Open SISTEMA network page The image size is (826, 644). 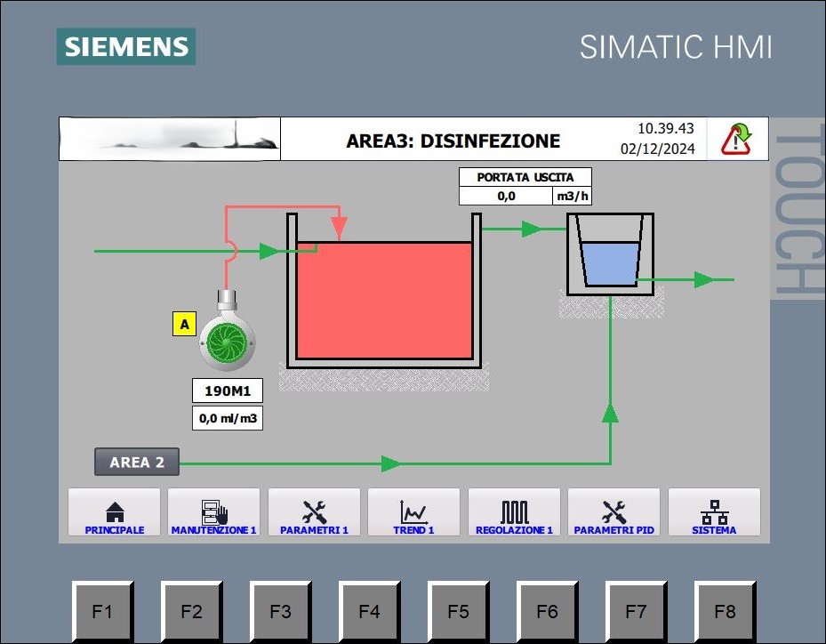coord(714,512)
